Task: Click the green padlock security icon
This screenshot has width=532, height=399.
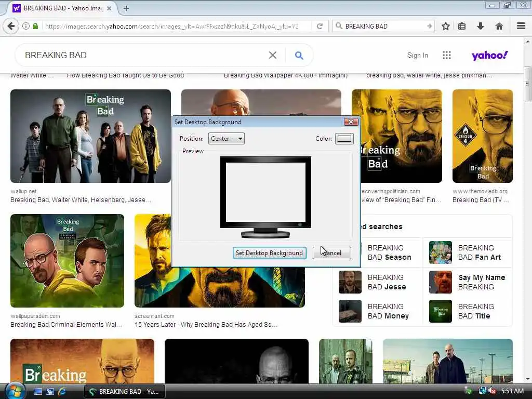Action: click(x=35, y=26)
